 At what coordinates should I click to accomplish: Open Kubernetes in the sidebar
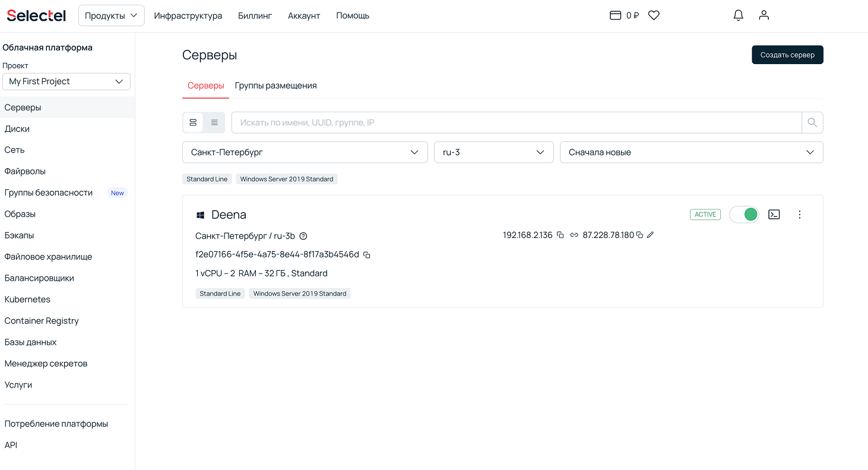(x=27, y=300)
